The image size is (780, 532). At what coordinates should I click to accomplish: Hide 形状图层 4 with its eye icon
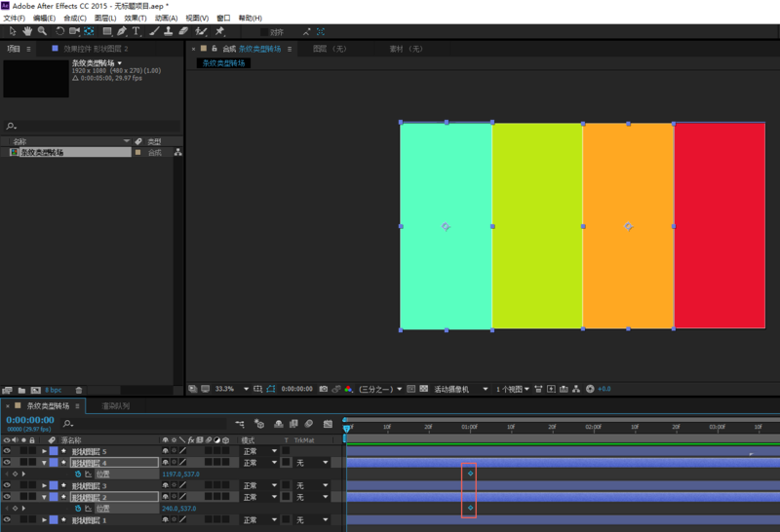coord(7,463)
